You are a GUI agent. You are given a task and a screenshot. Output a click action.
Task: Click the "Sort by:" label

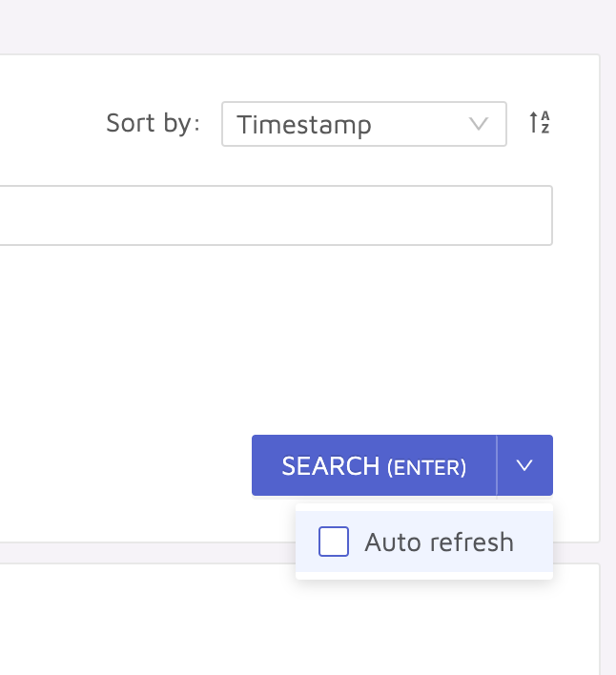click(x=153, y=123)
